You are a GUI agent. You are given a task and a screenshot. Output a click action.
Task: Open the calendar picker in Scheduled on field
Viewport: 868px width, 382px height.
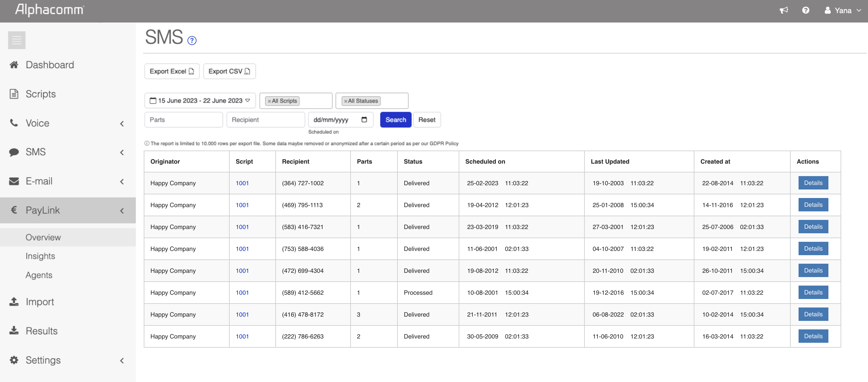point(364,120)
